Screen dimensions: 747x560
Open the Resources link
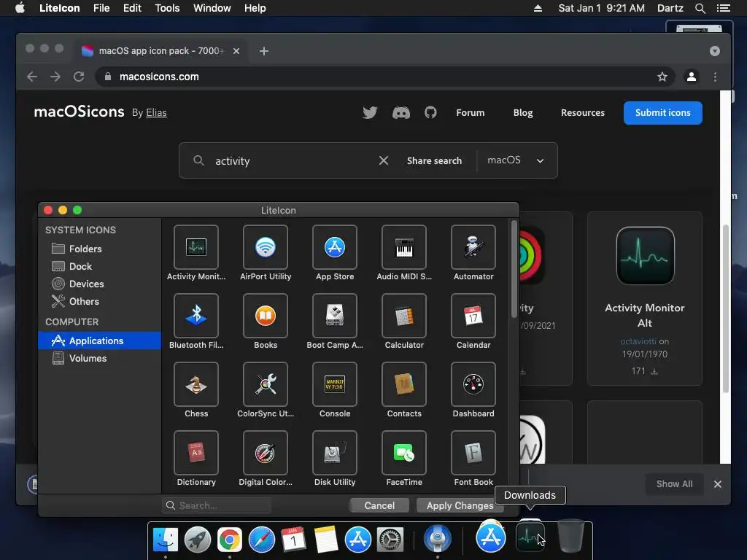click(x=583, y=113)
